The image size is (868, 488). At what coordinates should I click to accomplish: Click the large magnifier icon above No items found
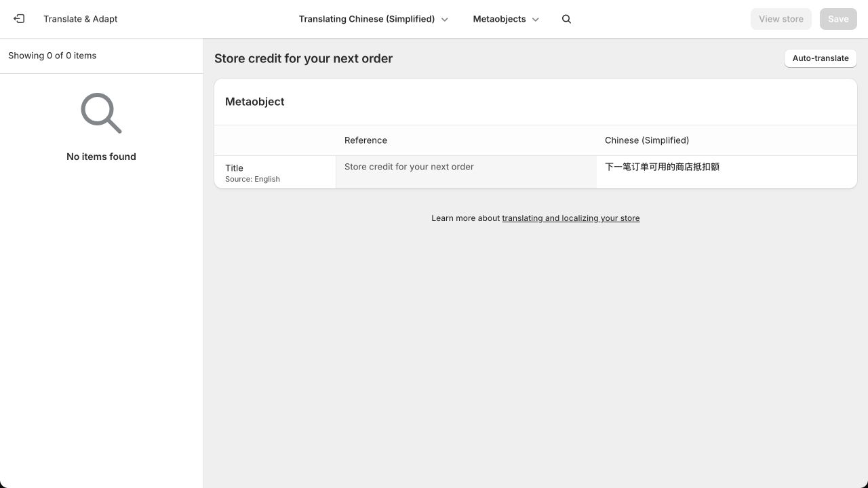101,113
